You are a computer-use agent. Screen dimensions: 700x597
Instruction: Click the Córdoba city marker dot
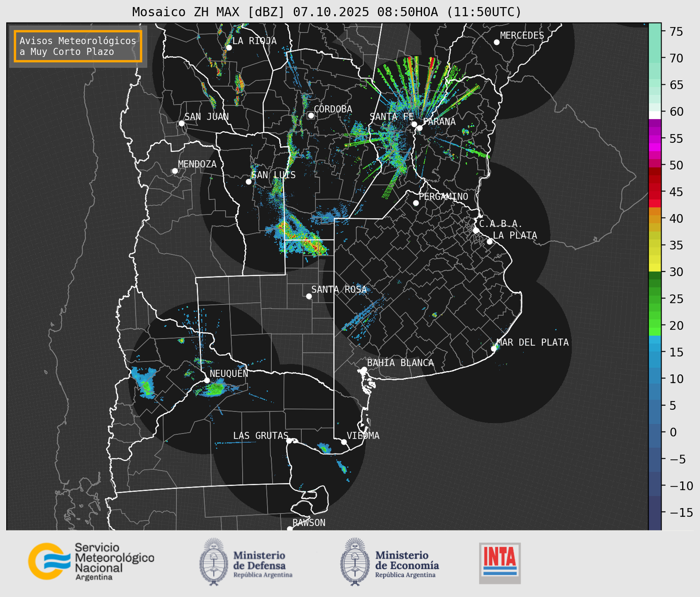point(311,115)
